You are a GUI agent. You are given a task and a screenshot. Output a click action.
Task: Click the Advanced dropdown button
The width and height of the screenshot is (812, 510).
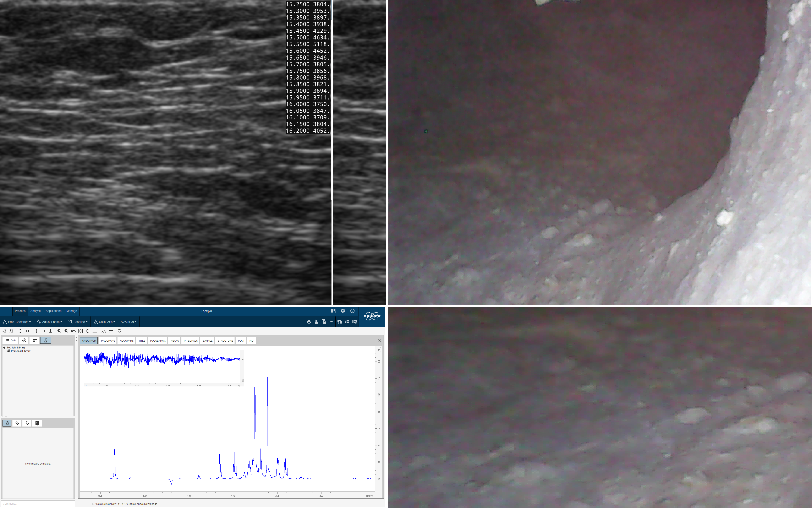point(128,322)
